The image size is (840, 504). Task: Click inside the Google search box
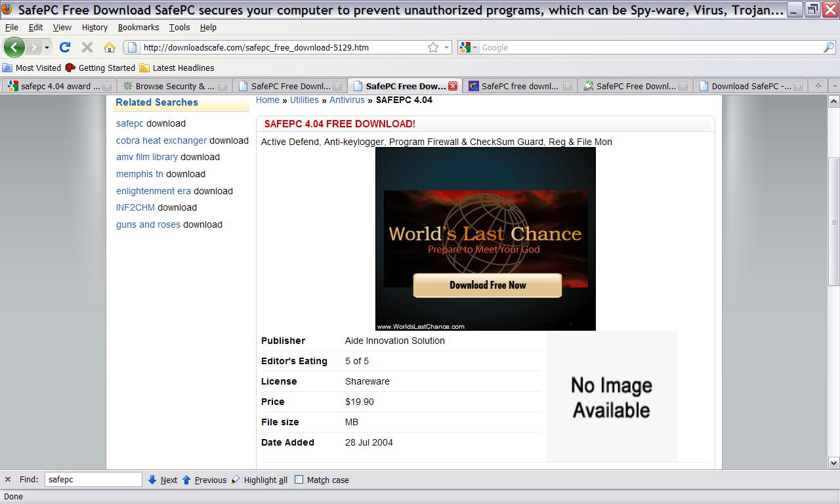coord(650,47)
